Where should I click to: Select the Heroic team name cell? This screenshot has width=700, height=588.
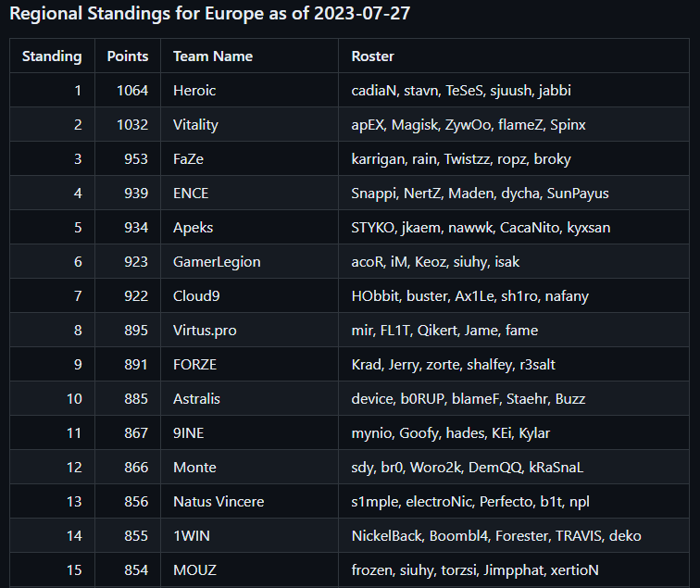tap(249, 90)
